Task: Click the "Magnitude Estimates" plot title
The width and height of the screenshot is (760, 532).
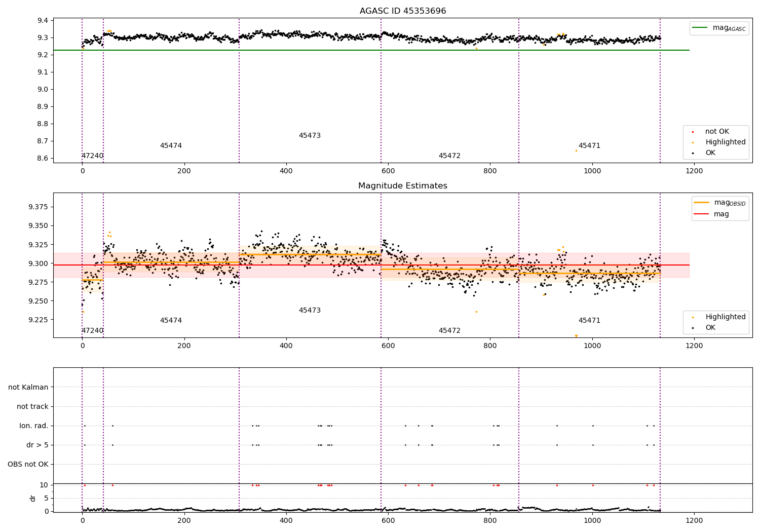Action: (403, 186)
